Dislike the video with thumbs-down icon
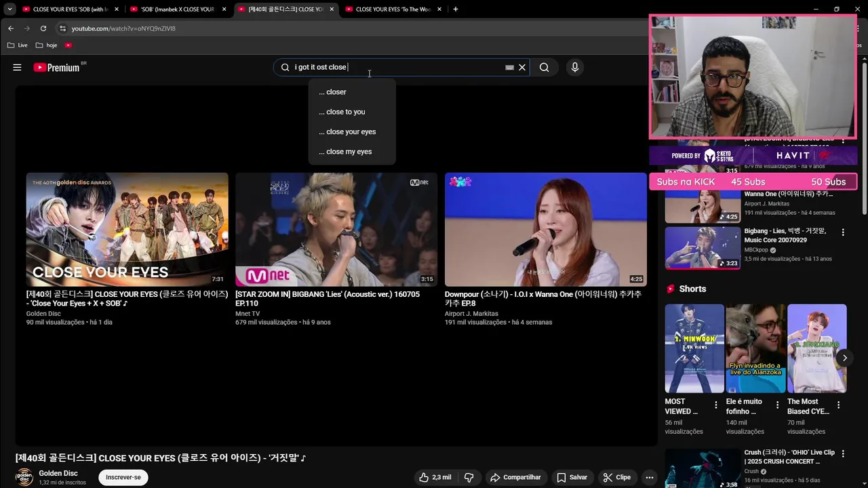This screenshot has width=868, height=488. tap(469, 477)
